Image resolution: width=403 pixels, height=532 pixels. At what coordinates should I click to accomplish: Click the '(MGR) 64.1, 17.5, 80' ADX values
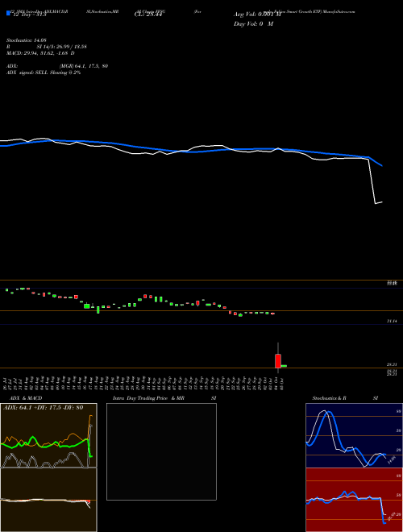coord(84,66)
